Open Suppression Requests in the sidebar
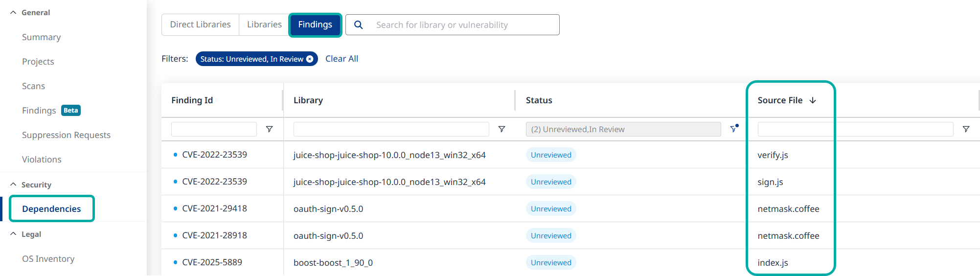Viewport: 980px width, 276px height. click(66, 135)
